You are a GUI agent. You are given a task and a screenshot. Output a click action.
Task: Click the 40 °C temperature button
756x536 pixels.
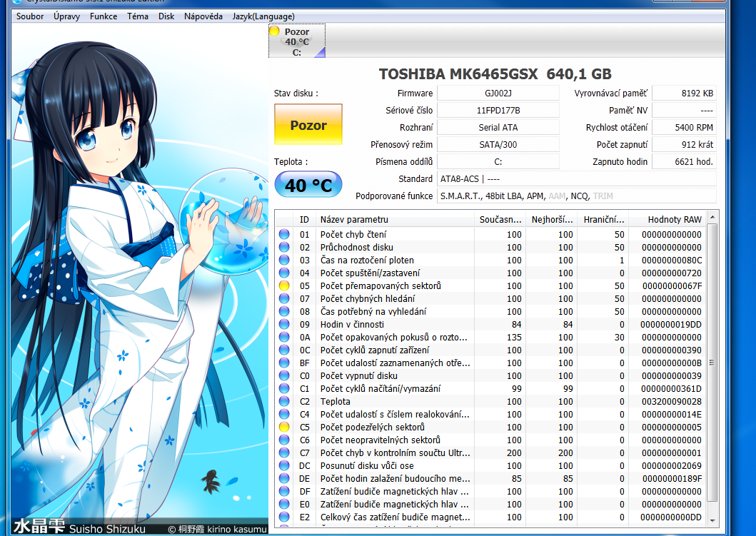click(308, 186)
